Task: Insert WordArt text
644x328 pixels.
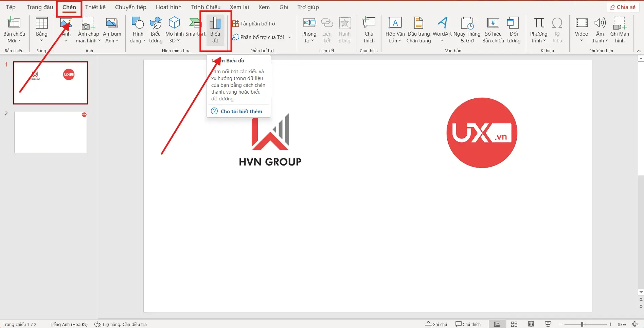Action: tap(442, 30)
